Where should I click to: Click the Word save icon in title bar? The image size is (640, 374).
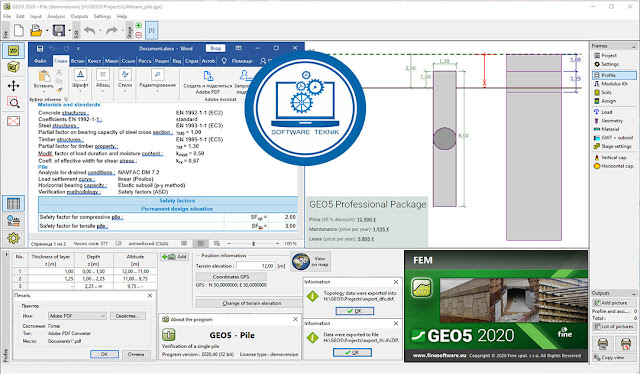point(40,49)
